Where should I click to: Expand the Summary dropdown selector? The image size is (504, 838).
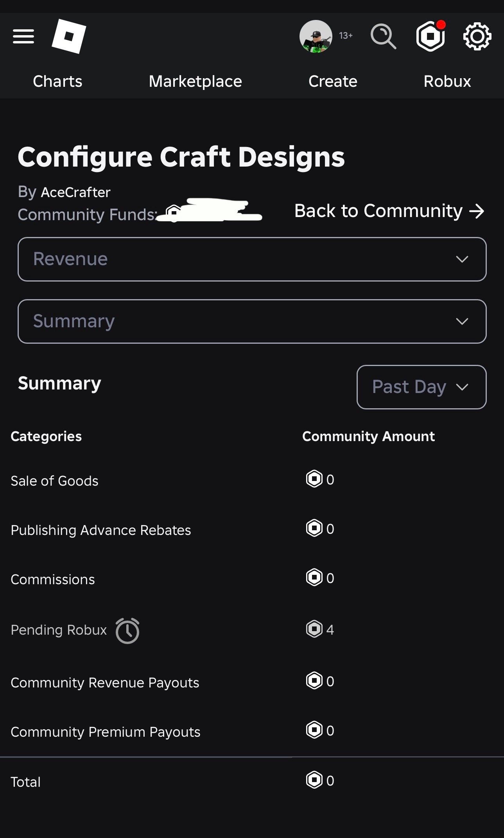coord(252,321)
